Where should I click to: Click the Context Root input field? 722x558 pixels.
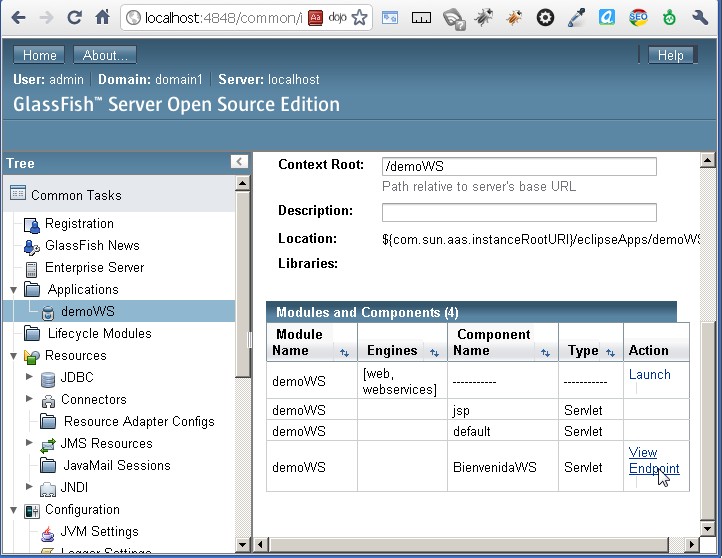click(519, 166)
